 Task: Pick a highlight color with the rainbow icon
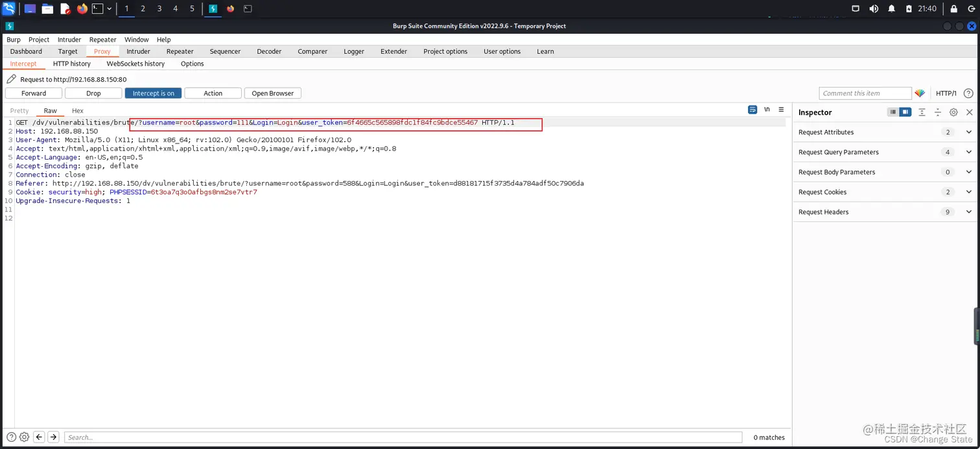[x=920, y=93]
